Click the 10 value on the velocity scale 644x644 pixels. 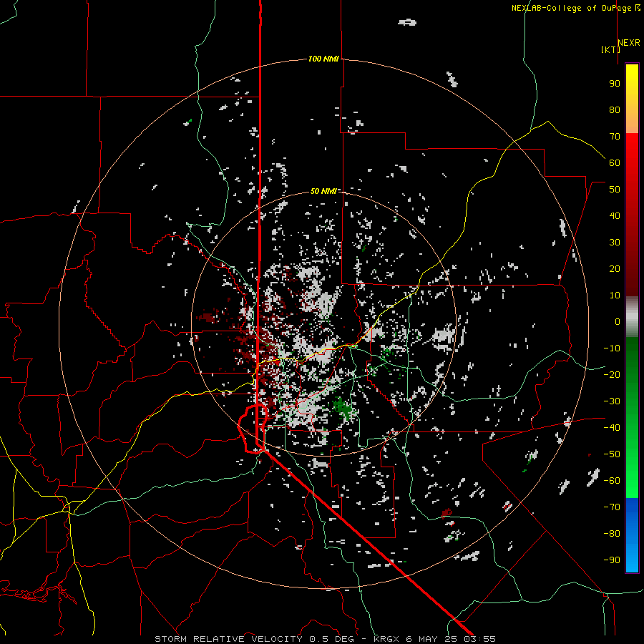point(615,296)
